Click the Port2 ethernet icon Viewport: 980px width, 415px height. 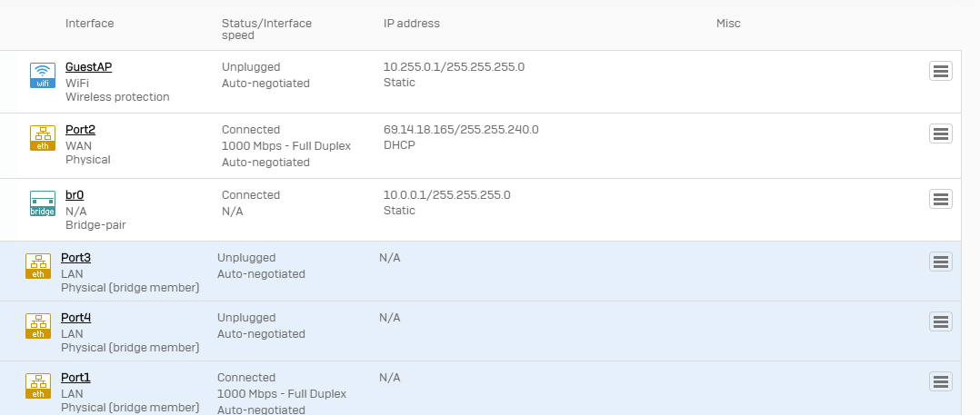click(43, 138)
